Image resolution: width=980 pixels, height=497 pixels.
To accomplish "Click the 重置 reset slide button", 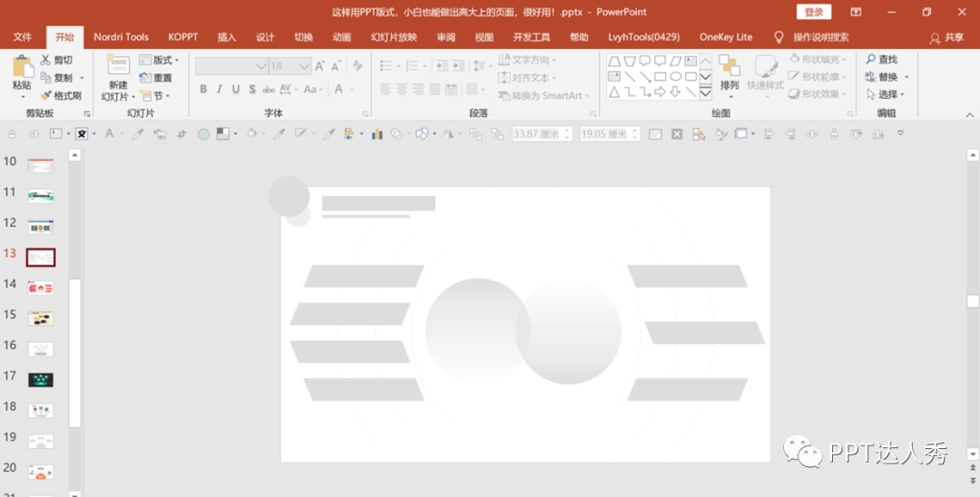I will [156, 78].
